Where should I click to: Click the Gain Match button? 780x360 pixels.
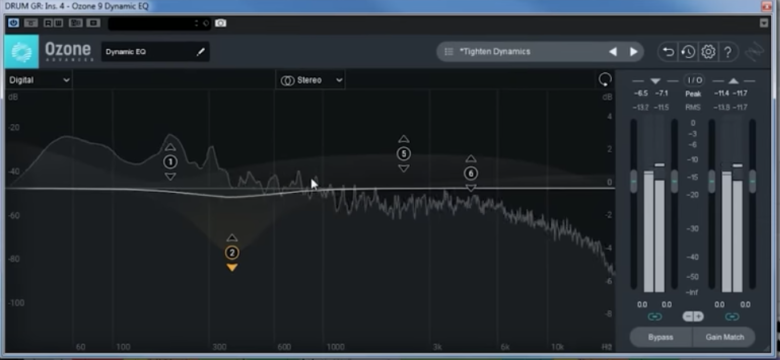[724, 337]
